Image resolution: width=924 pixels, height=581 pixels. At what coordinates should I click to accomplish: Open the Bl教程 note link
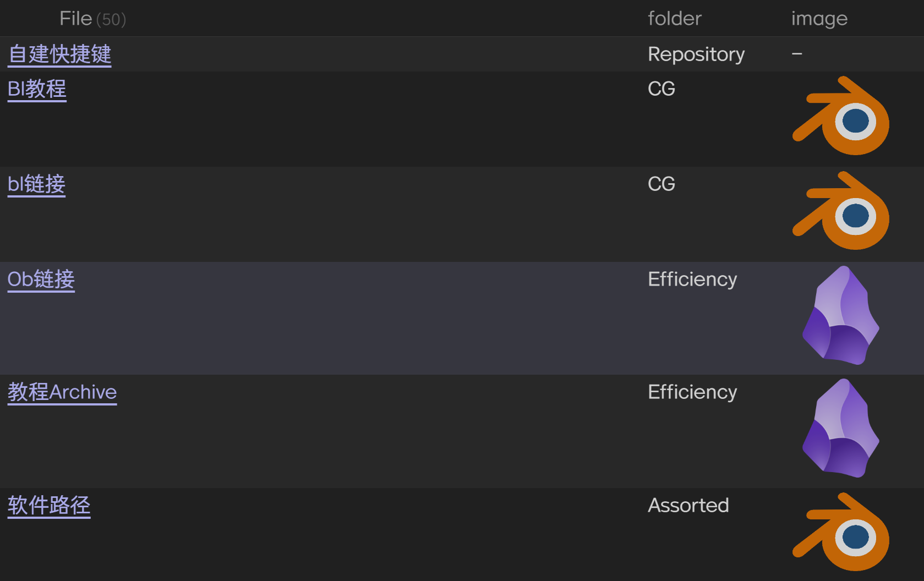tap(37, 89)
